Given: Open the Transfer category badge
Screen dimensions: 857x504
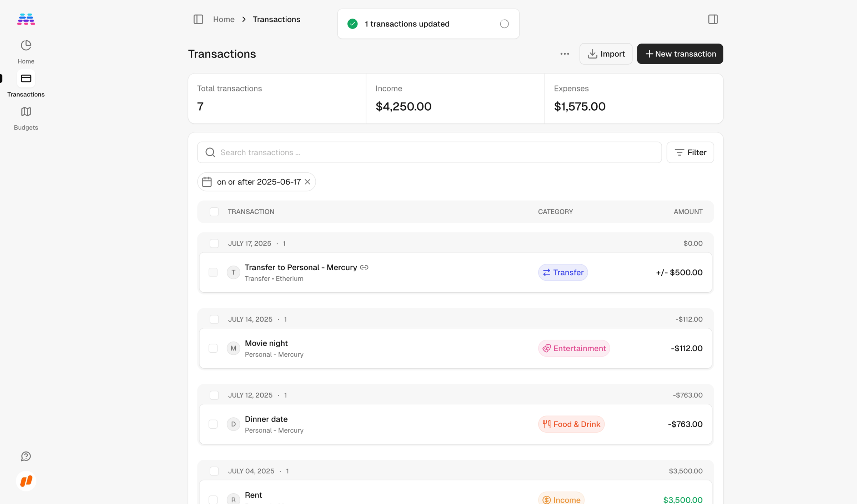Looking at the screenshot, I should 563,272.
